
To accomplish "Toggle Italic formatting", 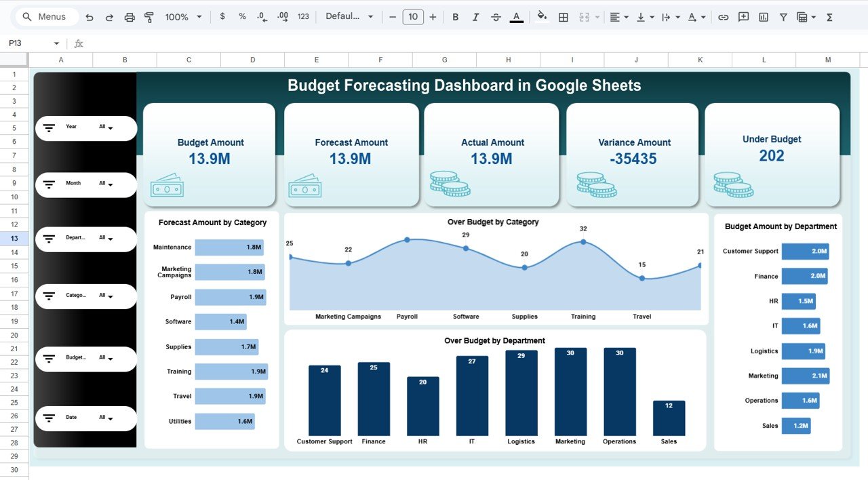I will (475, 17).
